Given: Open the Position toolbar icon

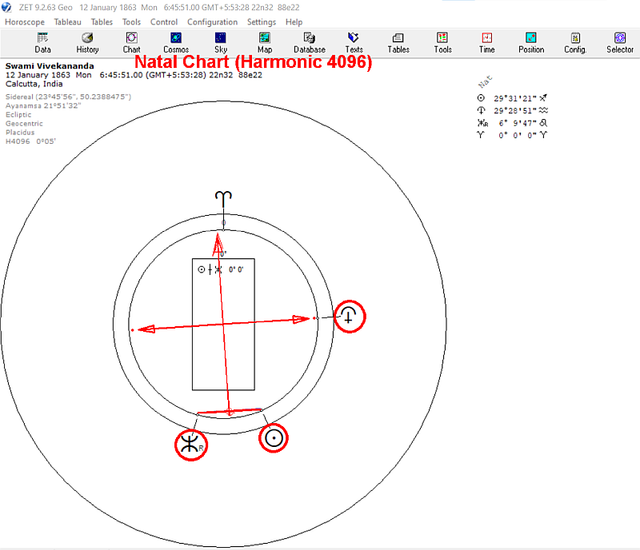Looking at the screenshot, I should (531, 43).
